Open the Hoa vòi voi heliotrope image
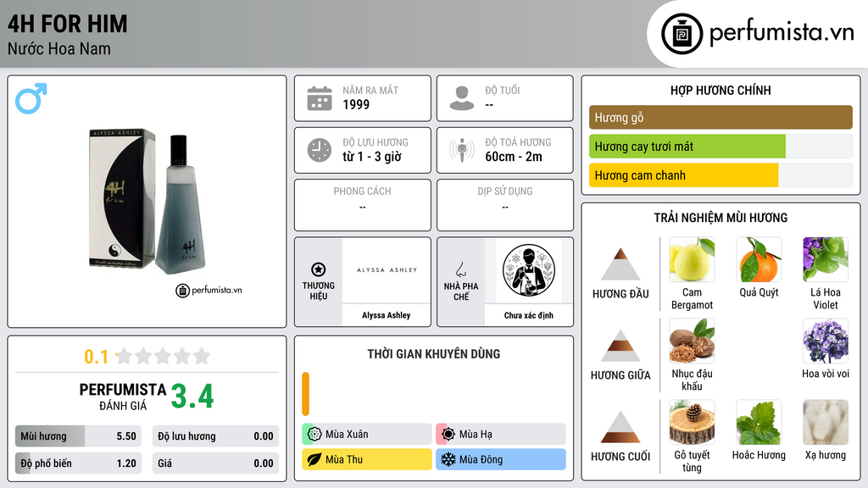The height and width of the screenshot is (488, 868). click(x=826, y=341)
